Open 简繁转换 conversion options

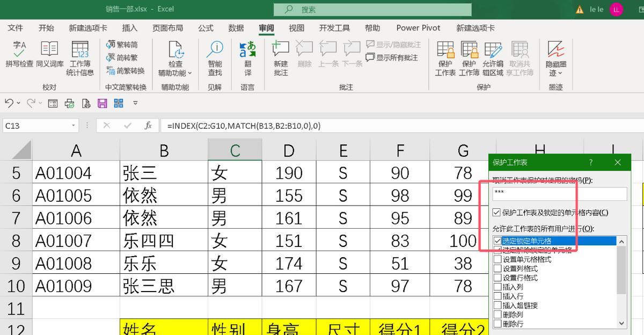(126, 70)
